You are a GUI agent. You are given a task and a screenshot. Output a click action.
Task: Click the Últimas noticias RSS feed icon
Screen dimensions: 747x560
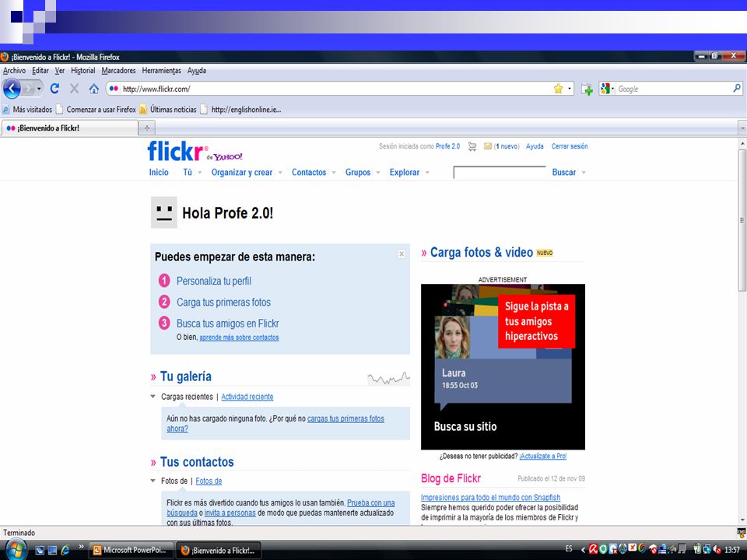click(x=143, y=110)
